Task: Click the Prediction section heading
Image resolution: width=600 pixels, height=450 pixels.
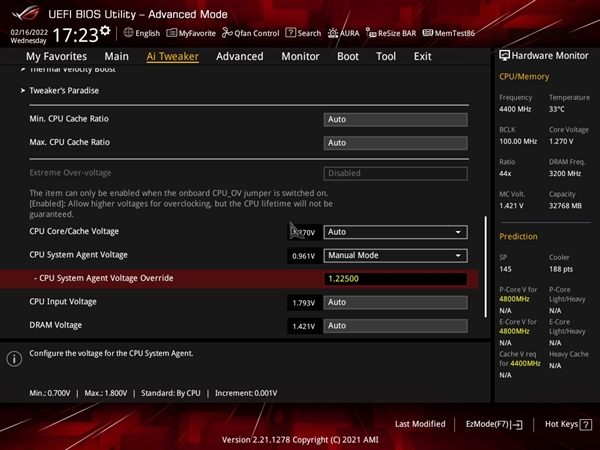Action: pos(518,236)
